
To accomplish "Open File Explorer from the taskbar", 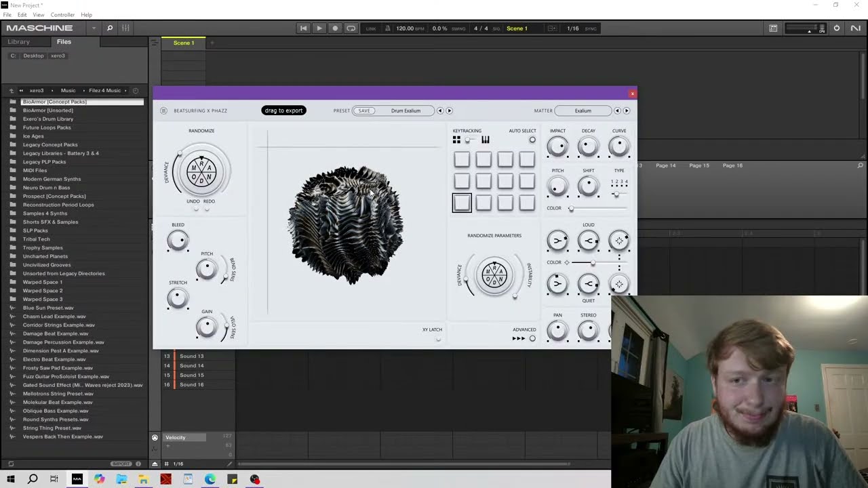I will 144,479.
